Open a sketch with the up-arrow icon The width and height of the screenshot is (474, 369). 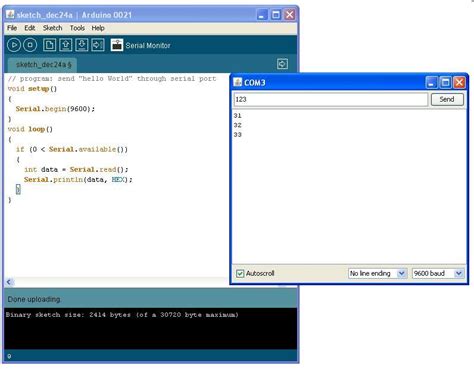(x=66, y=45)
